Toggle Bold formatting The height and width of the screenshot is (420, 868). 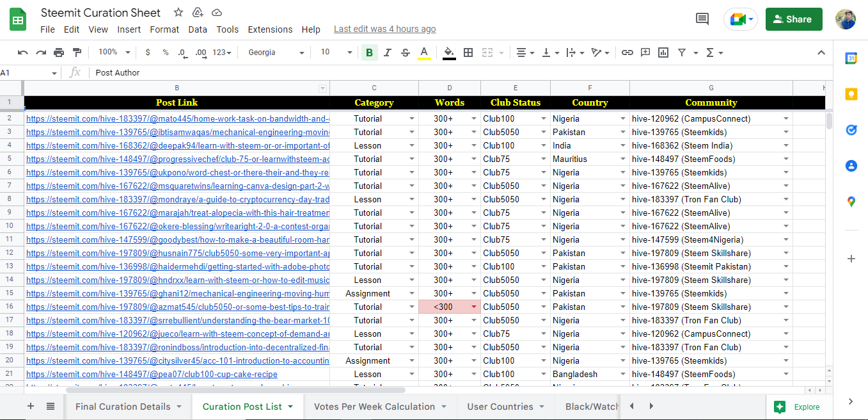pyautogui.click(x=369, y=52)
